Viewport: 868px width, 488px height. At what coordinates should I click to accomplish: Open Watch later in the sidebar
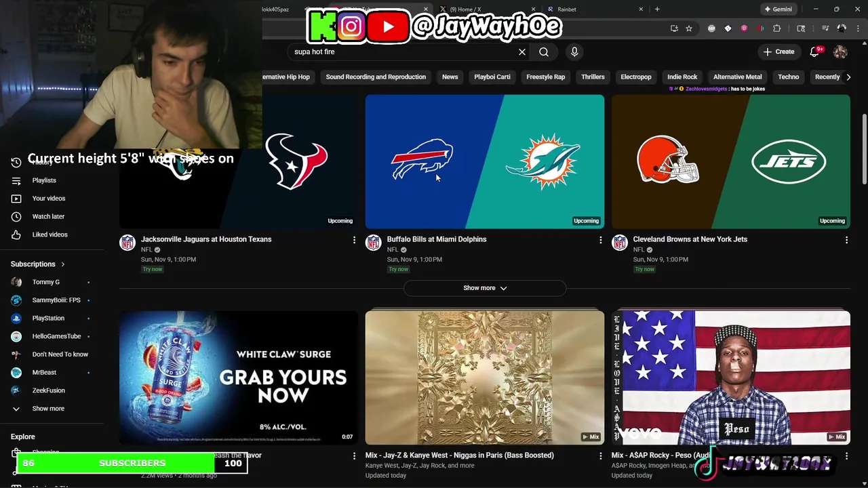[x=48, y=216]
